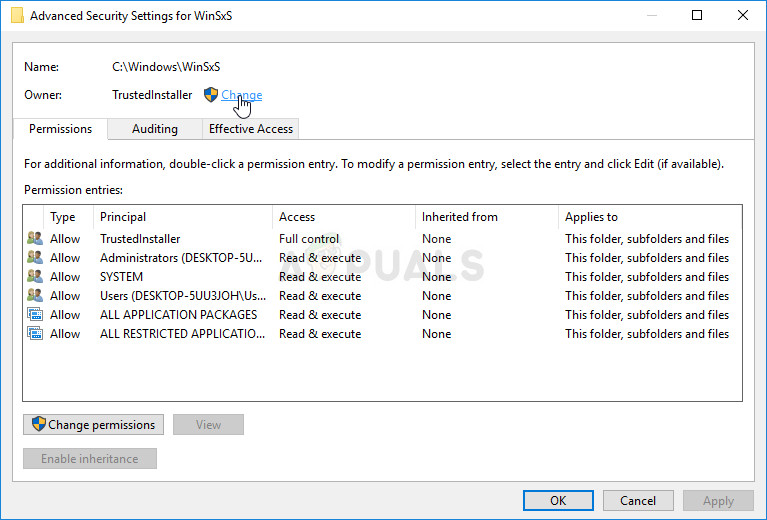Maximize the Advanced Security Settings window
This screenshot has height=520, width=767.
[x=697, y=15]
